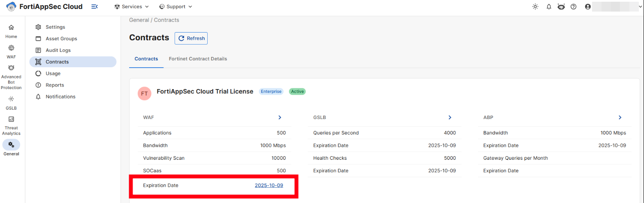Click ABP Bandwidth 1000 Mbps value

click(613, 133)
